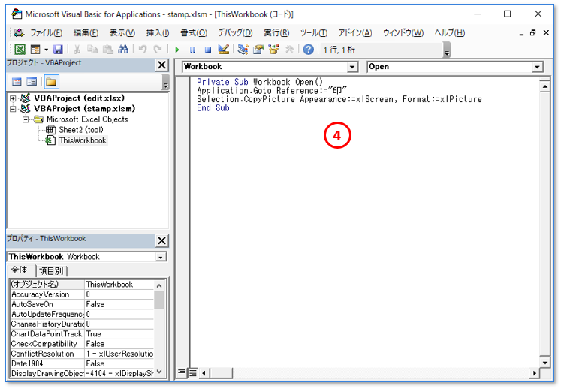Click properties list scroll down arrow
Viewport: 561px width, 392px height.
point(159,372)
